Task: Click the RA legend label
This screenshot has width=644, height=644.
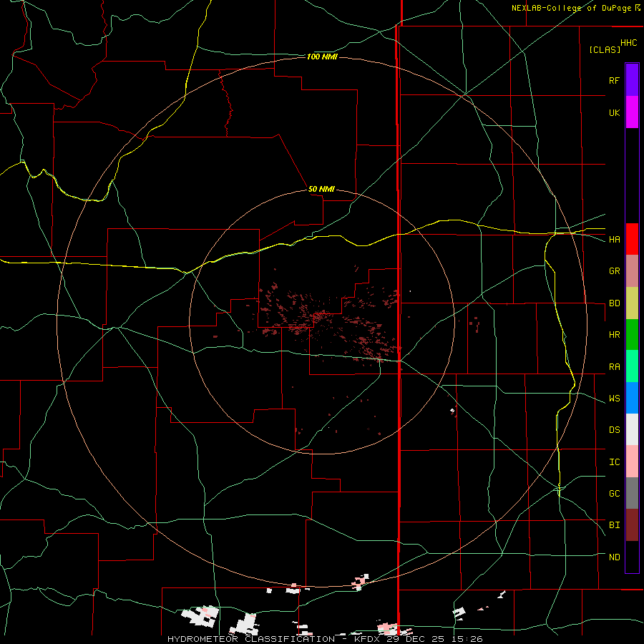Action: point(614,367)
